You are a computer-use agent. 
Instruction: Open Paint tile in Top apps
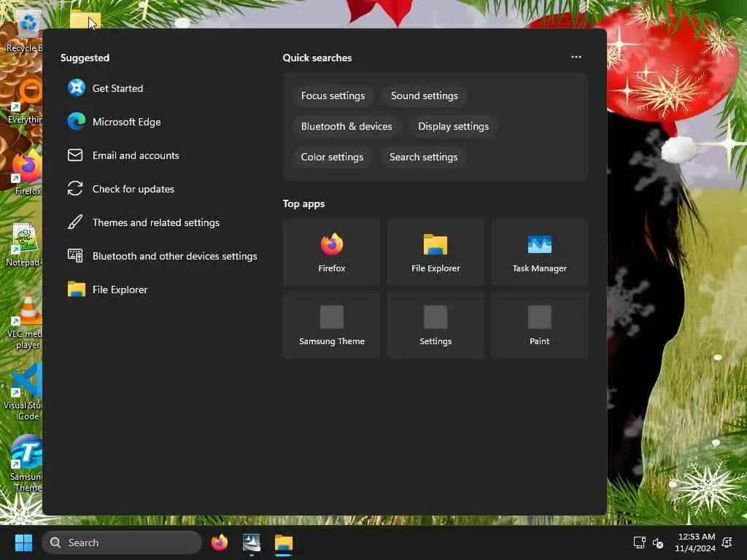pos(539,325)
